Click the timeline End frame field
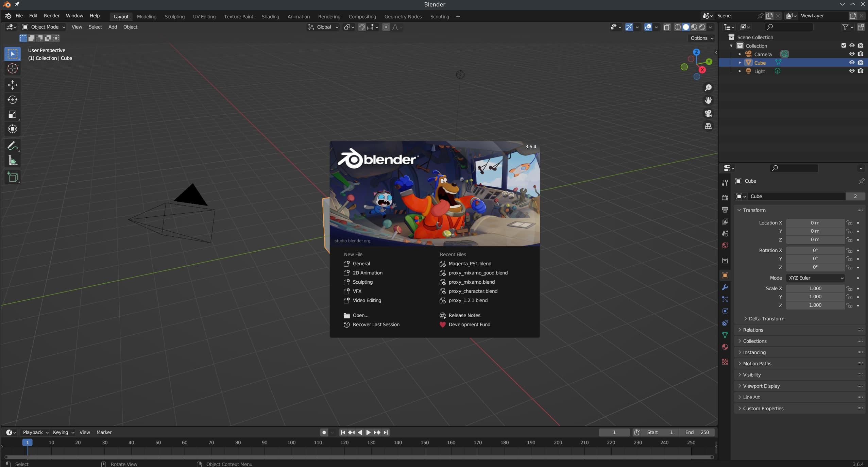Viewport: 868px width, 467px height. [697, 432]
